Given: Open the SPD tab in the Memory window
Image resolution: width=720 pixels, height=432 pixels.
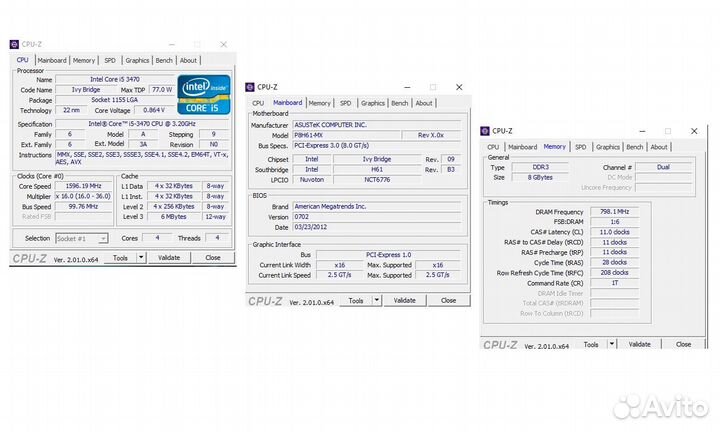Looking at the screenshot, I should [581, 147].
